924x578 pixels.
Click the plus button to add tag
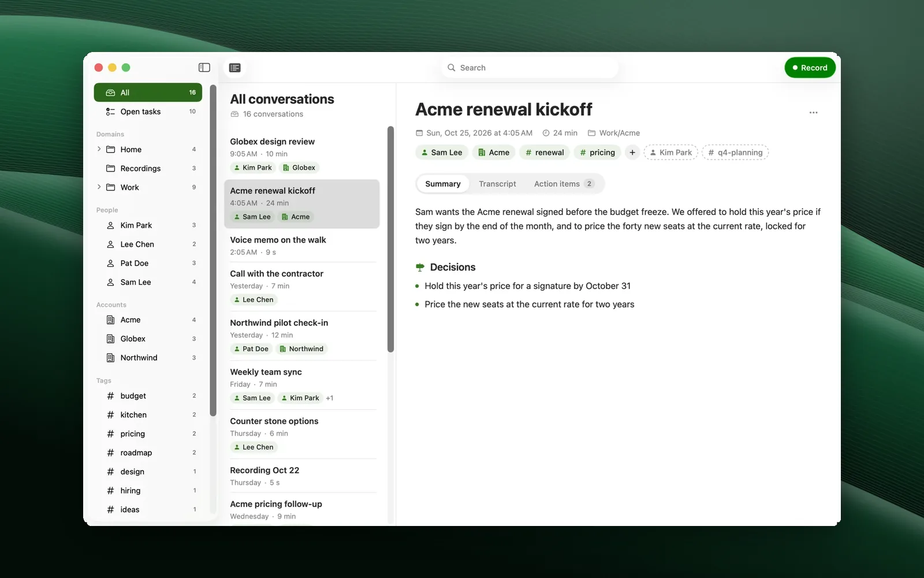[632, 153]
